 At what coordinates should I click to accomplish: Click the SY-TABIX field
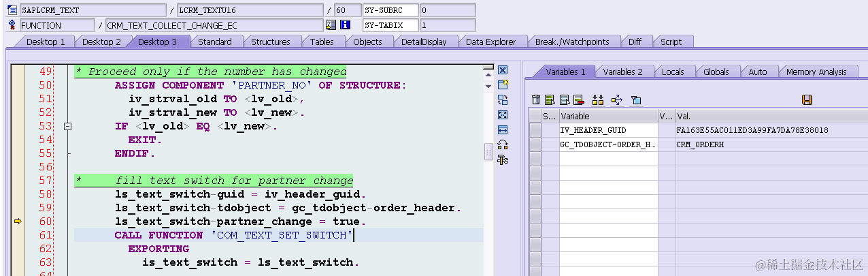tap(390, 25)
